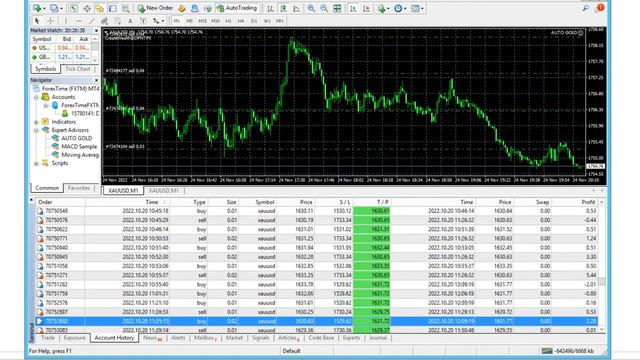Toggle the Navigator window icon
The height and width of the screenshot is (360, 640).
[x=100, y=8]
